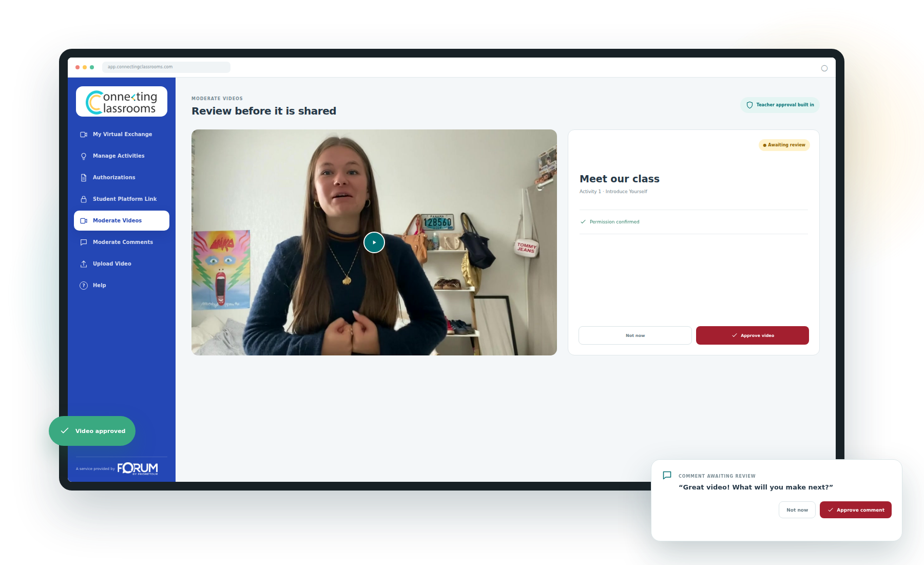Open the Help page
Screen dimensions: 924x565
122,285
